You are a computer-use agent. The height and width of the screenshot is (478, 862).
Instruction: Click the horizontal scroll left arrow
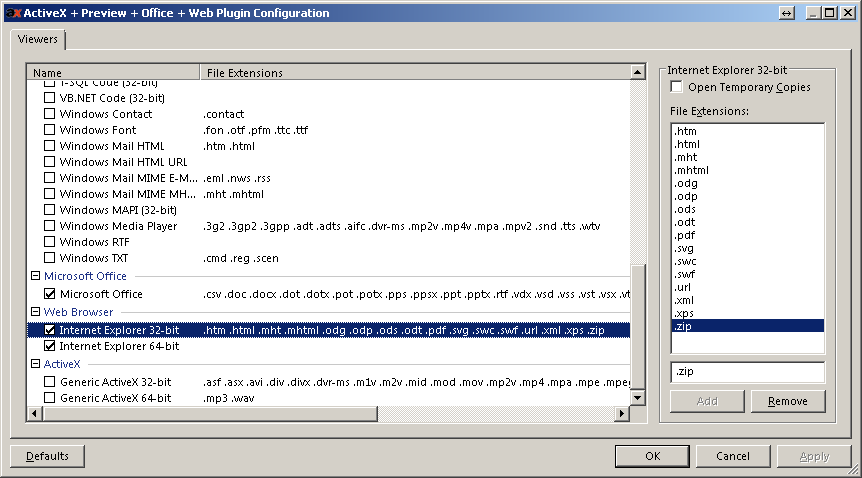click(35, 413)
